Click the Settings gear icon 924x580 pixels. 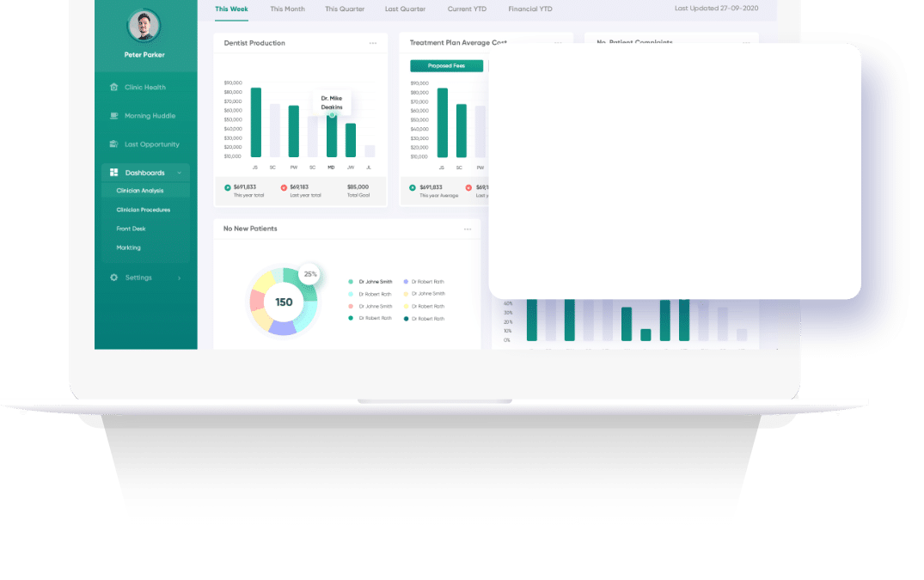pyautogui.click(x=114, y=278)
